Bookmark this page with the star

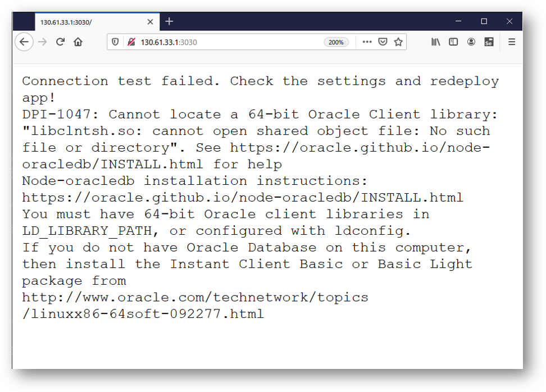(398, 42)
